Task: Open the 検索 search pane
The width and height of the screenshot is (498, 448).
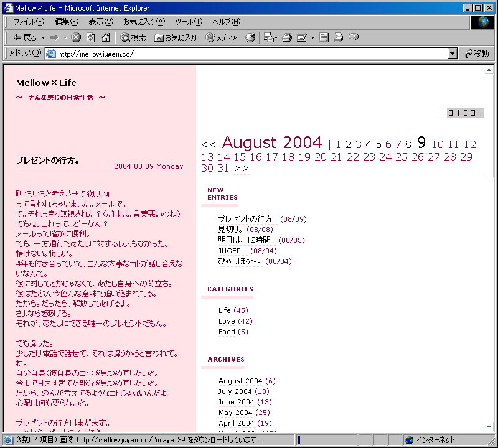Action: coord(133,38)
